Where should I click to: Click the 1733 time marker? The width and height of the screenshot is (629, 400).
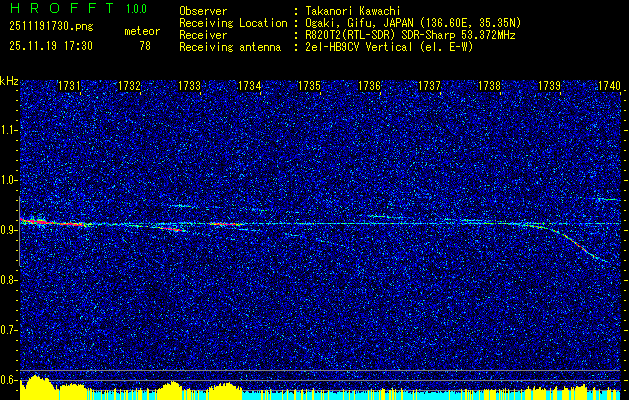click(189, 86)
